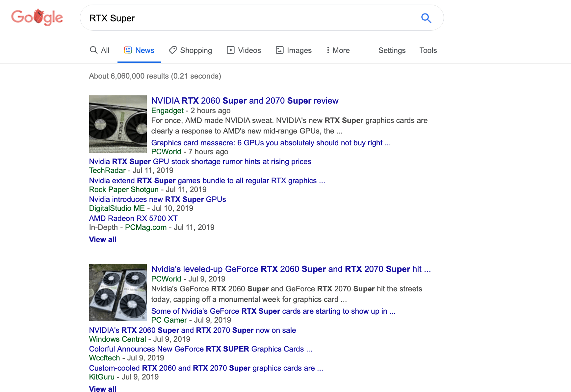Click the Google logo
Viewport: 571px width, 392px height.
tap(37, 17)
